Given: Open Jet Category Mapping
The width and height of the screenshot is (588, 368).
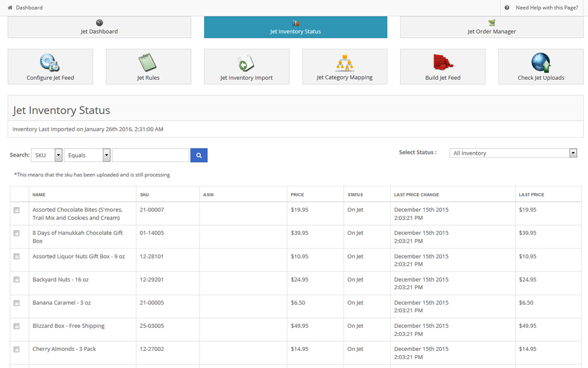Looking at the screenshot, I should tap(345, 67).
